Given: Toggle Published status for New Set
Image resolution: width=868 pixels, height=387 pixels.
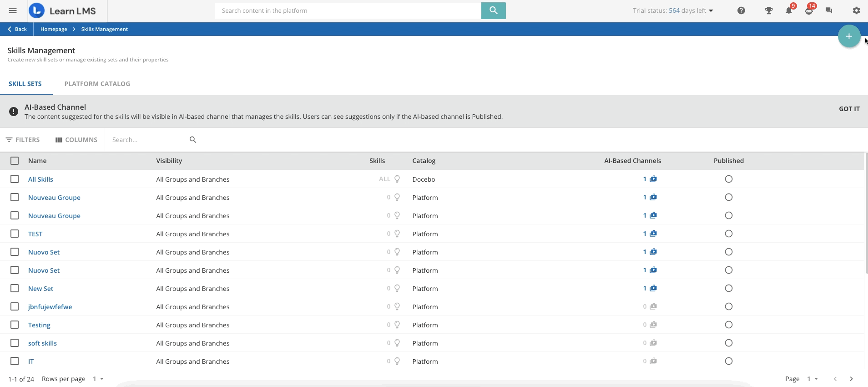Looking at the screenshot, I should pyautogui.click(x=728, y=288).
